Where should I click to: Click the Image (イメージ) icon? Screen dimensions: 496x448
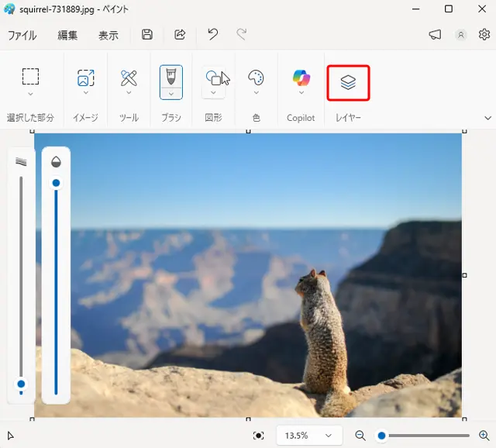tap(85, 78)
